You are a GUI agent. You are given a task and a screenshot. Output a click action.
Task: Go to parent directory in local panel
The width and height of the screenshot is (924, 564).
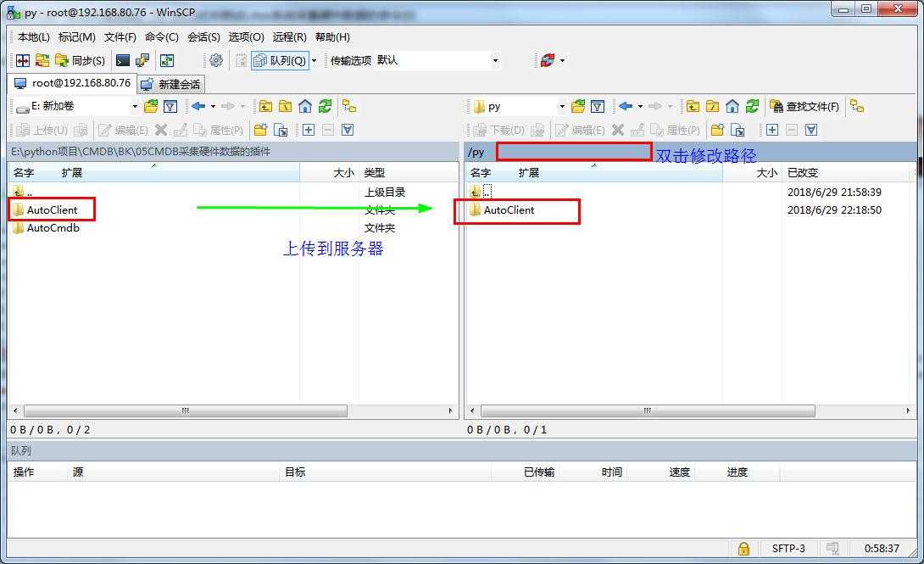266,106
